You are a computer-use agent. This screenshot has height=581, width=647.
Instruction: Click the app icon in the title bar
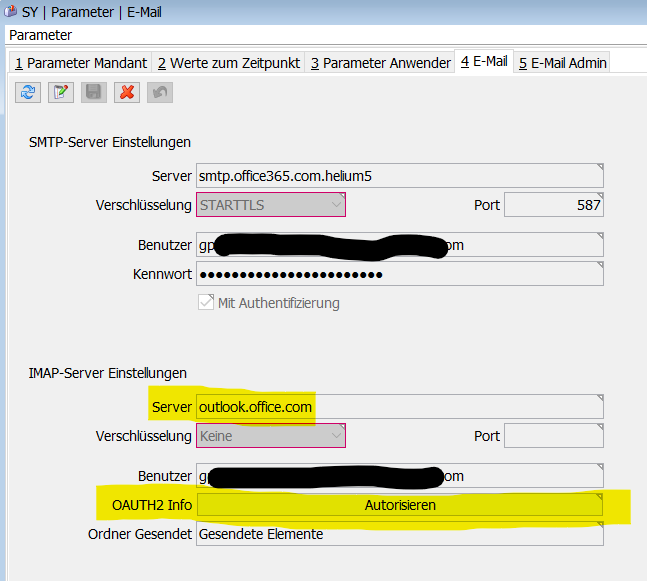(x=10, y=12)
